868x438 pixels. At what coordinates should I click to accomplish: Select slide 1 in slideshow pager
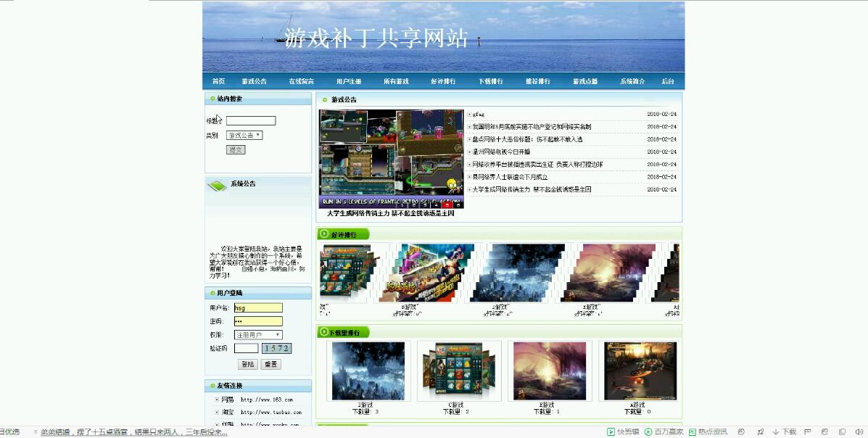tap(402, 205)
